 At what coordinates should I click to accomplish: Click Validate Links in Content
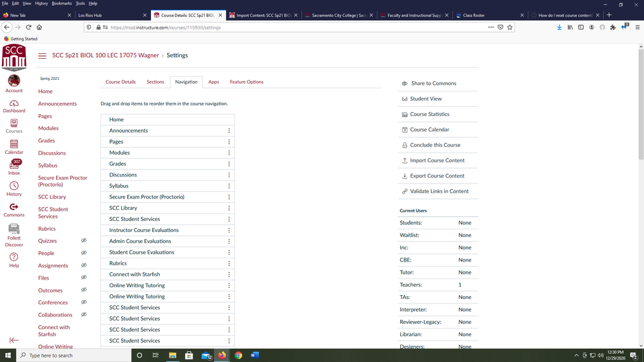click(439, 191)
